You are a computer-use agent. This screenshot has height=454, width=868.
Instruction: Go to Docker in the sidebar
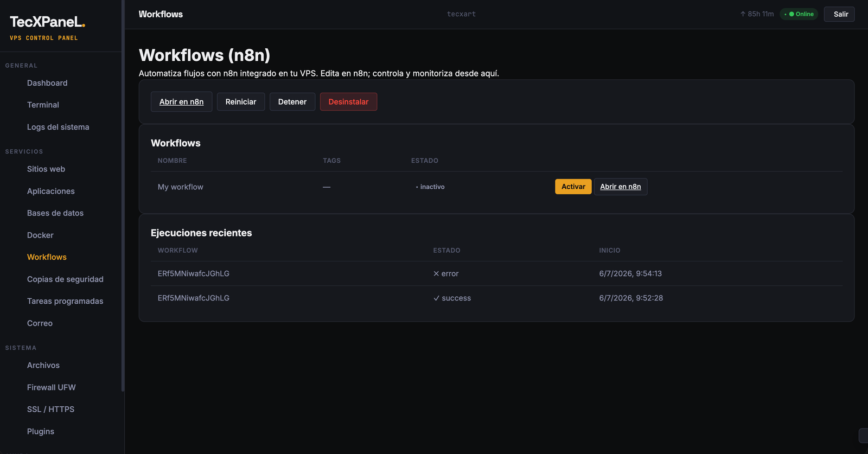click(40, 235)
